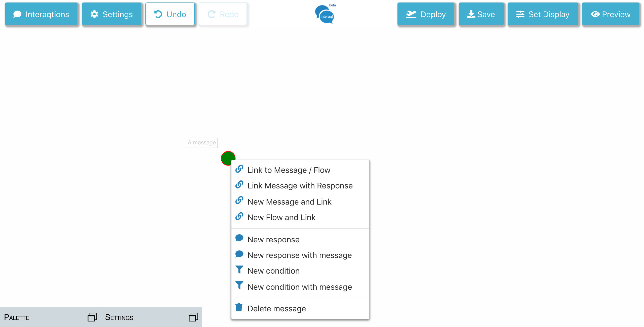Choose New Flow and Link
This screenshot has width=644, height=327.
point(281,217)
